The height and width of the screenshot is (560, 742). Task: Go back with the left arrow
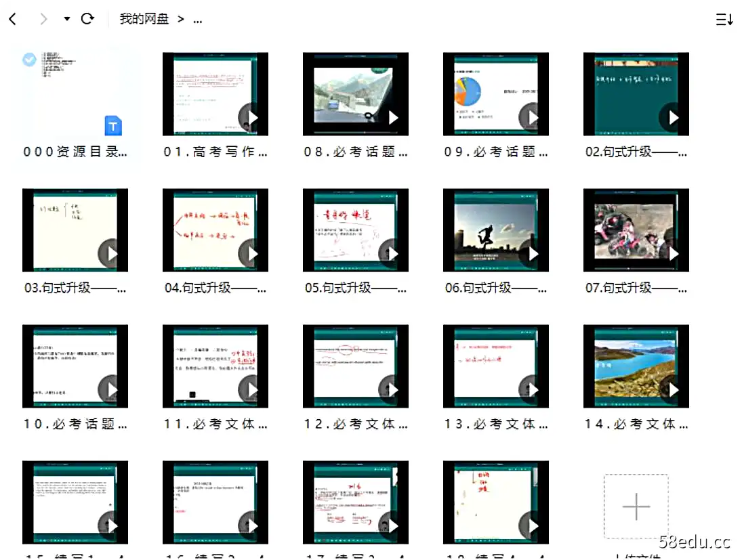(13, 19)
